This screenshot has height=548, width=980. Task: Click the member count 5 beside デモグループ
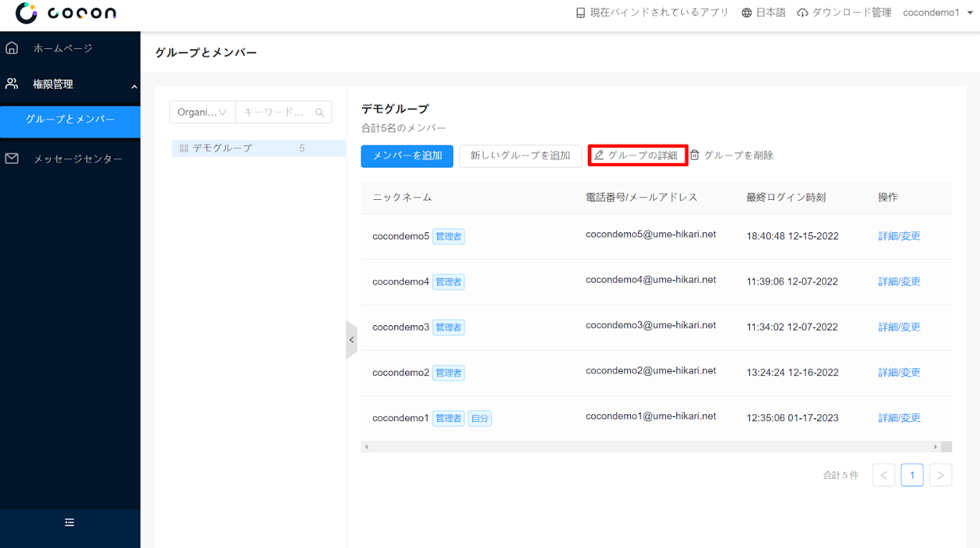(x=302, y=148)
